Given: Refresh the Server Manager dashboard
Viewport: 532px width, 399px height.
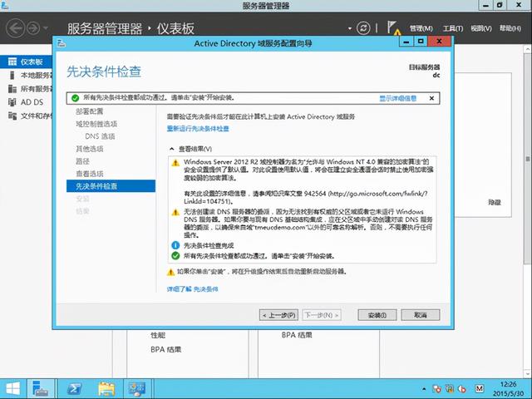Looking at the screenshot, I should [x=363, y=27].
